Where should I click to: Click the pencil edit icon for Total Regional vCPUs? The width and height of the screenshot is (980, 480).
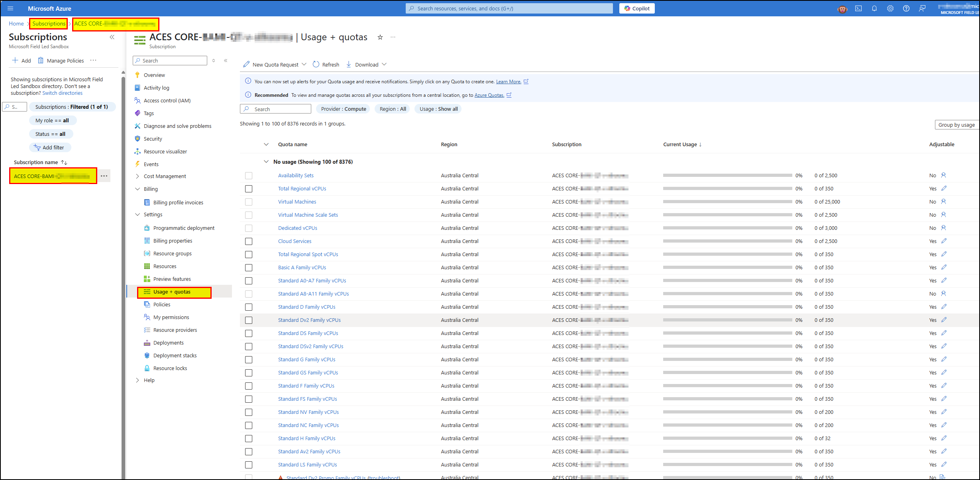pyautogui.click(x=944, y=188)
